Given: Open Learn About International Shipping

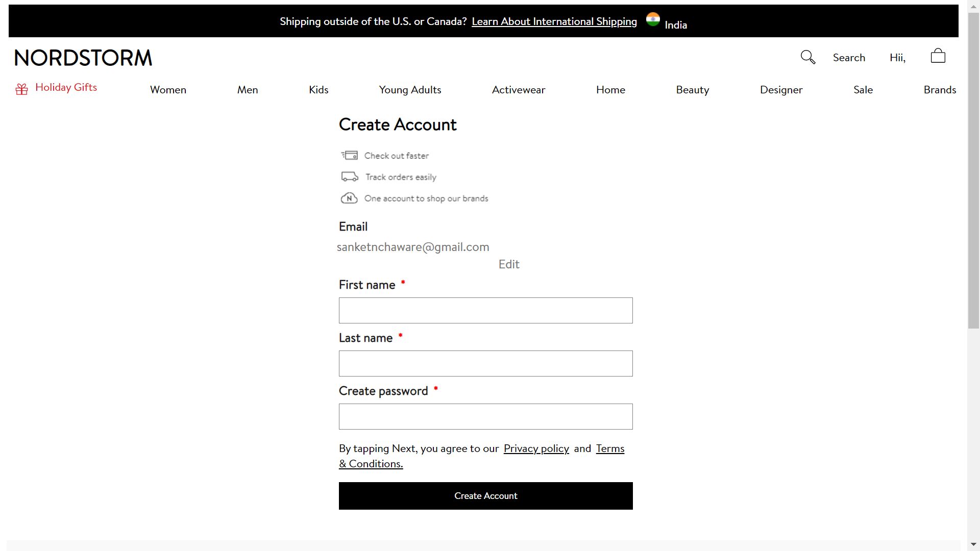Looking at the screenshot, I should tap(554, 21).
